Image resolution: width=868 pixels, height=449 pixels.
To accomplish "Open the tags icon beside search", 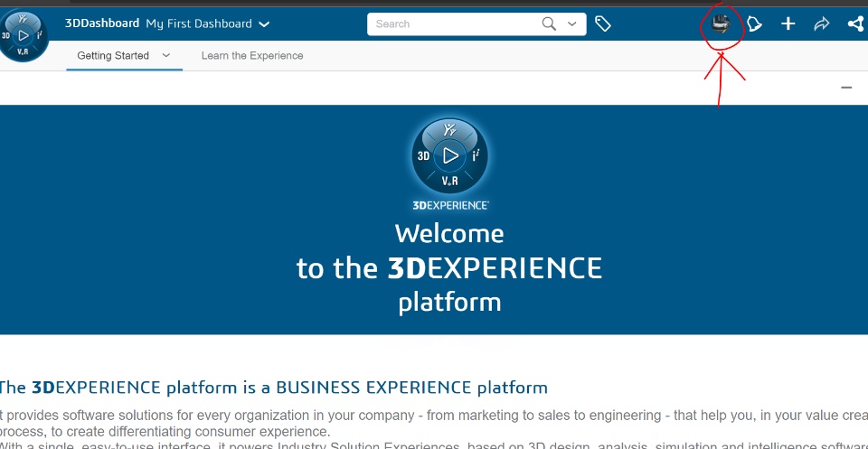I will tap(603, 24).
